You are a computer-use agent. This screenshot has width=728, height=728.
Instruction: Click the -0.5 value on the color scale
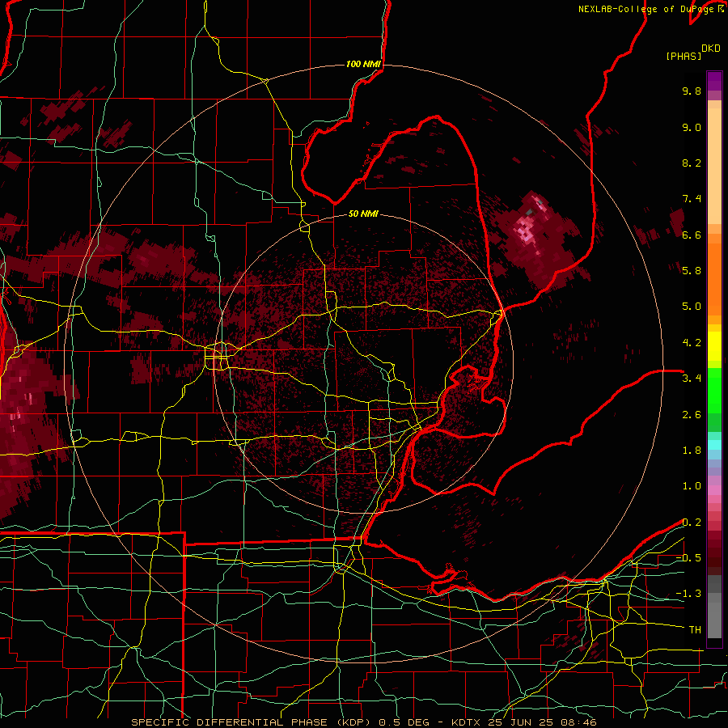tap(688, 558)
